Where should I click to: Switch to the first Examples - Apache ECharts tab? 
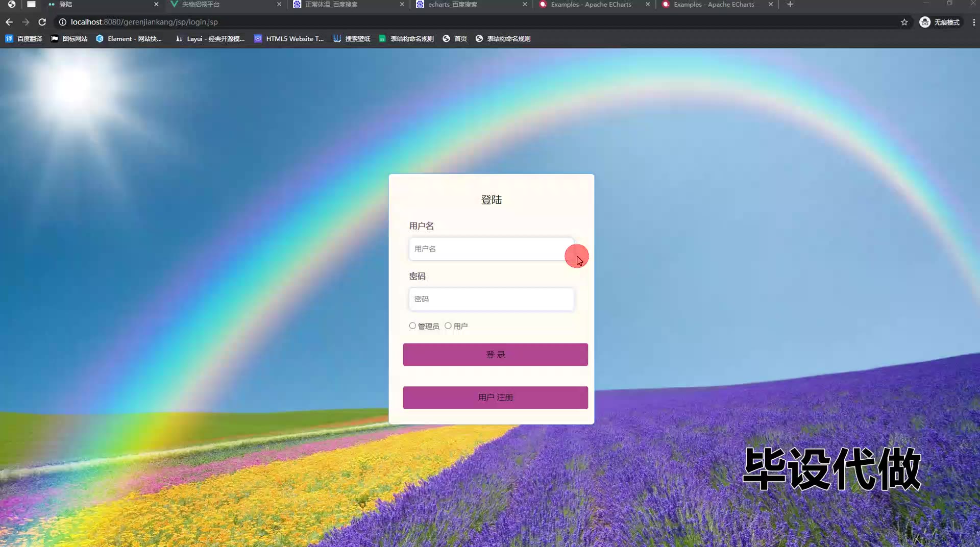594,5
